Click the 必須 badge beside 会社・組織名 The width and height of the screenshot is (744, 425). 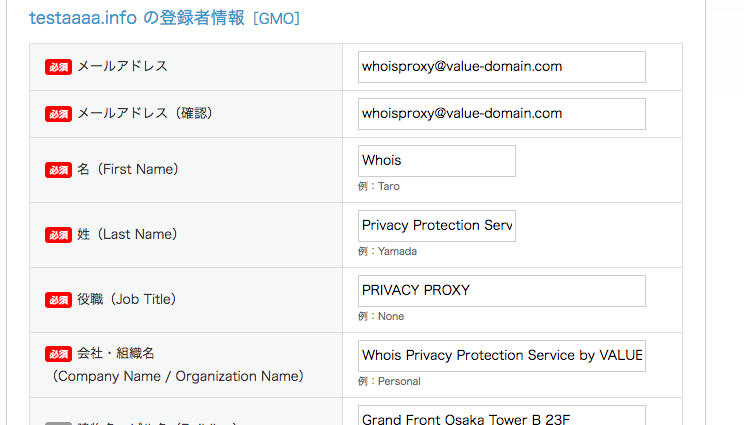point(58,354)
